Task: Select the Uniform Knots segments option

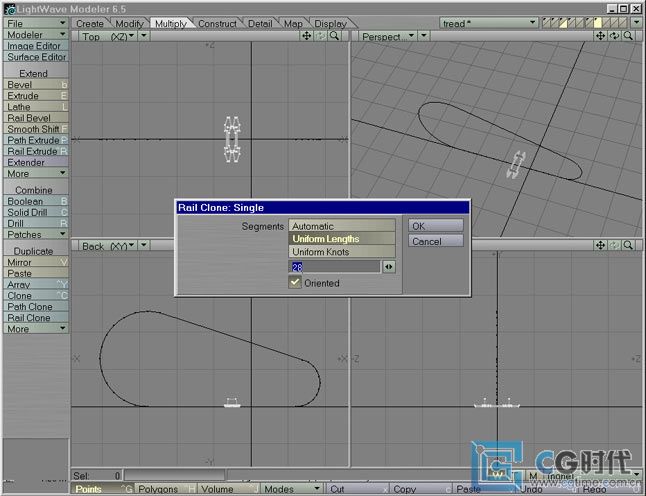Action: pyautogui.click(x=342, y=252)
